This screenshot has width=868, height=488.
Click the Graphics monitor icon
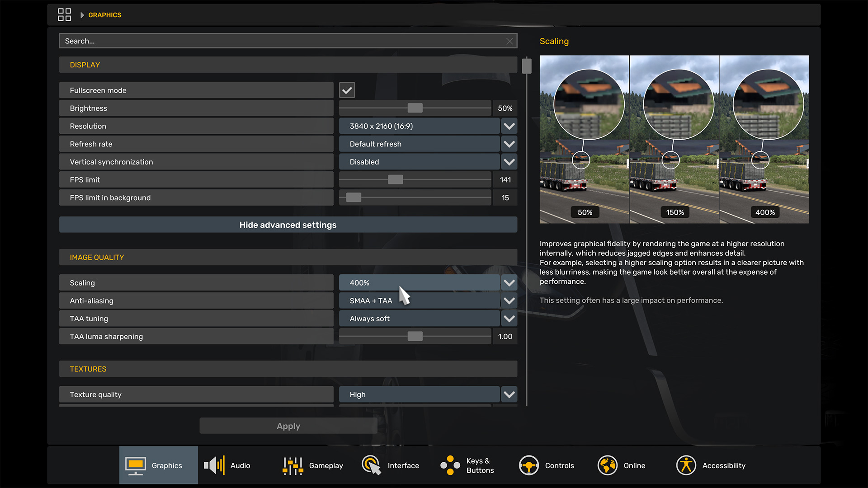point(135,465)
